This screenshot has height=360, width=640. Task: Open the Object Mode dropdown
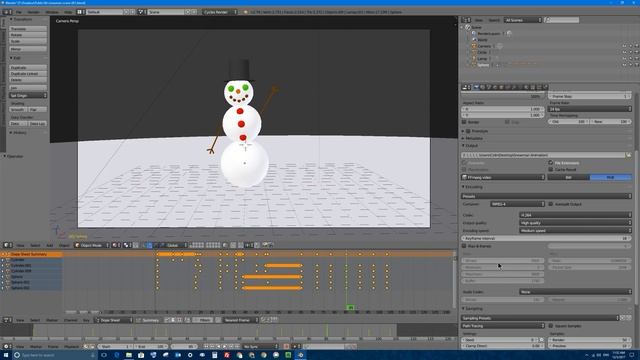click(91, 245)
